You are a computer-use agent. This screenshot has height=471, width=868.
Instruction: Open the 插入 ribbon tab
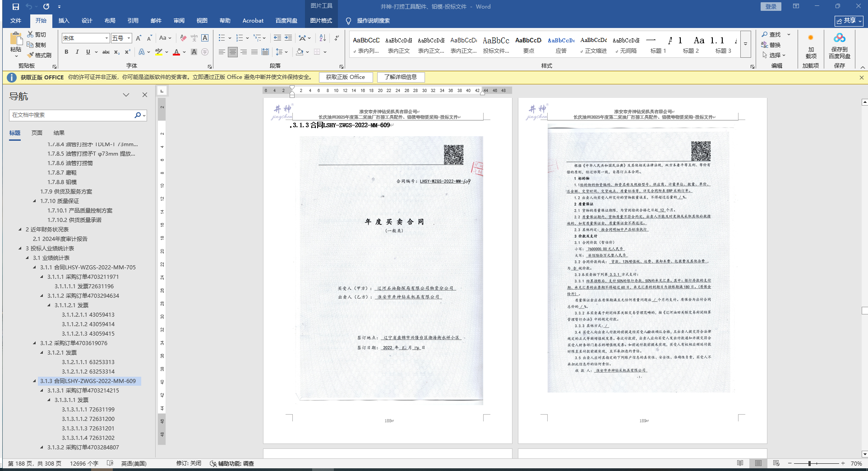(64, 21)
